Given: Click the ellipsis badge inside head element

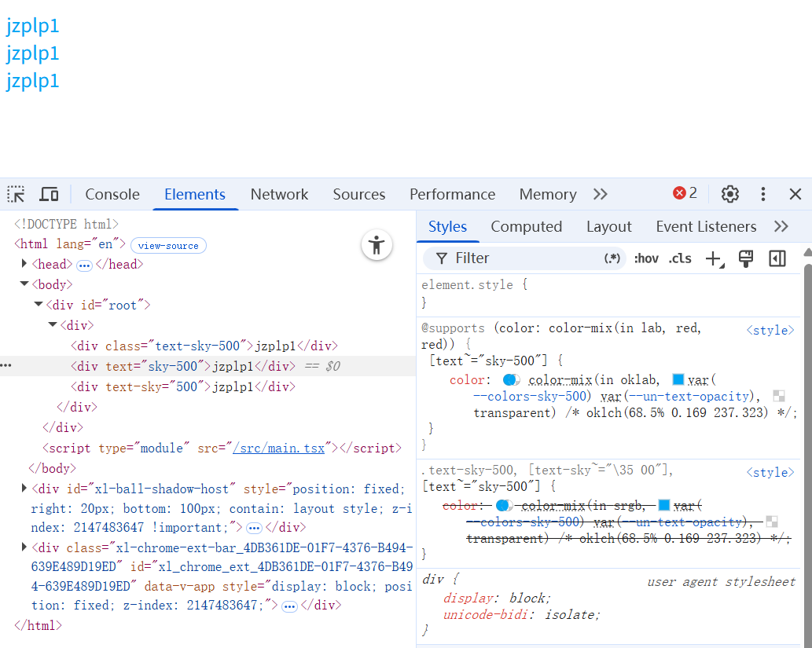Looking at the screenshot, I should point(84,265).
